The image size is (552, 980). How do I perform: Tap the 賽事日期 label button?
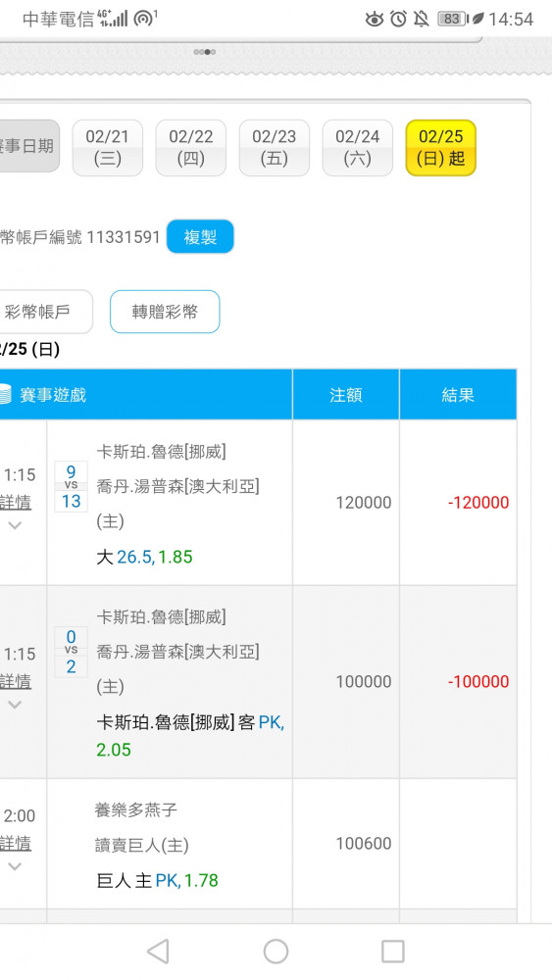pyautogui.click(x=28, y=146)
